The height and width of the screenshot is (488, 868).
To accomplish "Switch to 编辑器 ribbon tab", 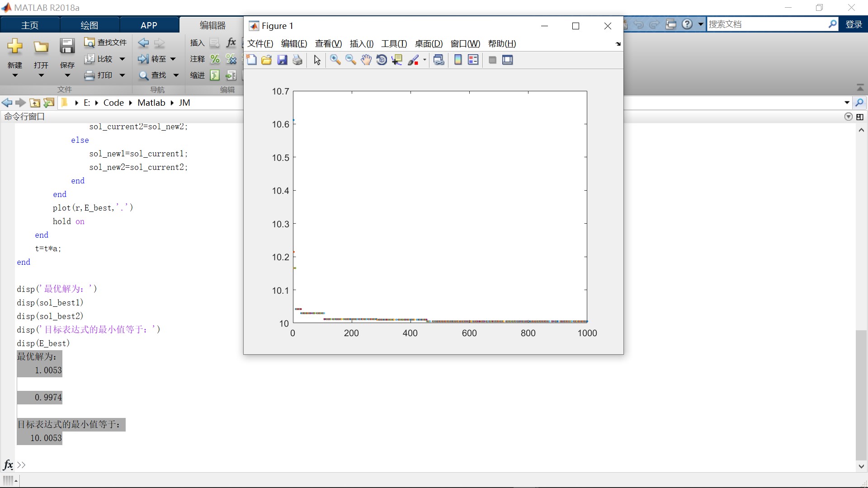I will tap(212, 25).
